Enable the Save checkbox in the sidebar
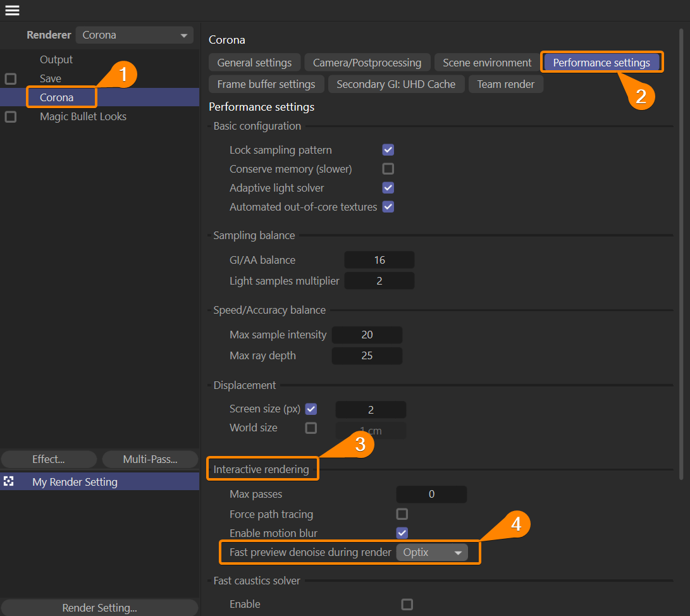Viewport: 690px width, 616px height. pyautogui.click(x=11, y=79)
